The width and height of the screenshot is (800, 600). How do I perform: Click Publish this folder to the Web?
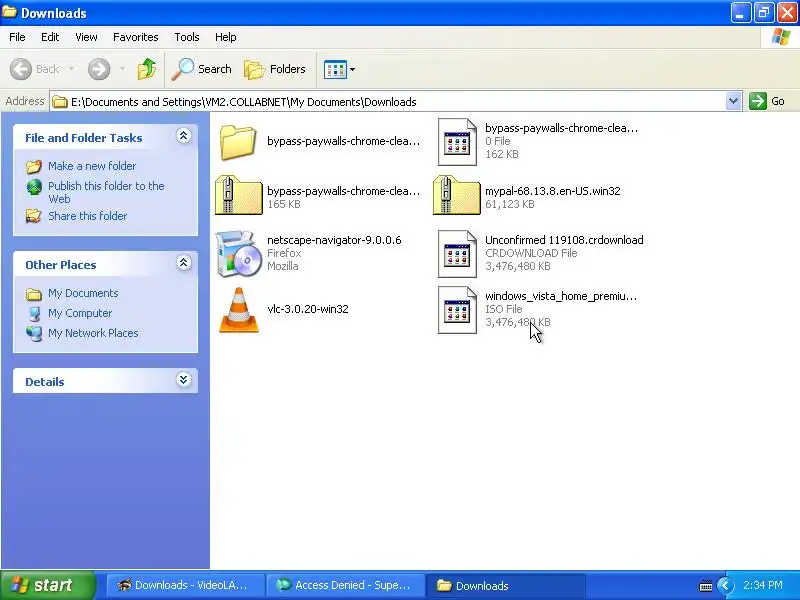click(x=106, y=192)
